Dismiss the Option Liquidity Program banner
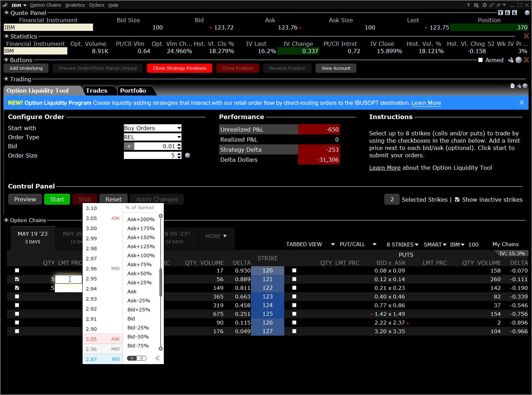Viewport: 532px width, 395px height. [x=522, y=102]
